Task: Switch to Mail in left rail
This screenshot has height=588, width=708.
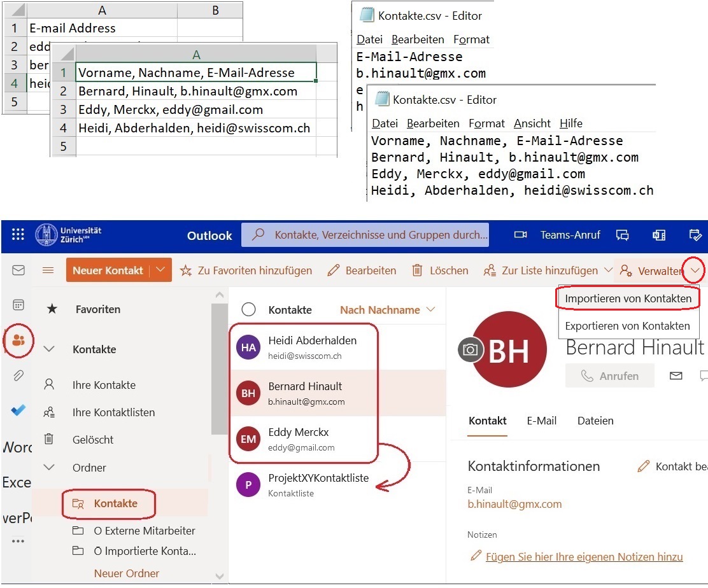Action: point(18,270)
